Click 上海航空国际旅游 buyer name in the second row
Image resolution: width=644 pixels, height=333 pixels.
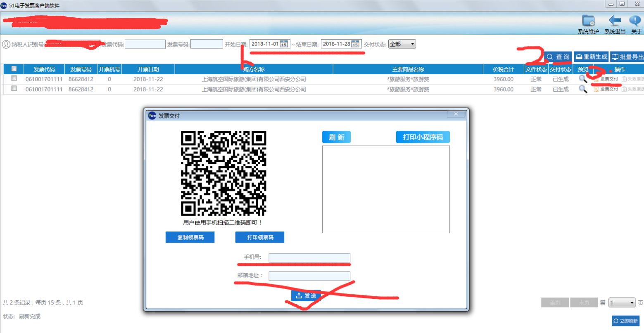[x=254, y=89]
